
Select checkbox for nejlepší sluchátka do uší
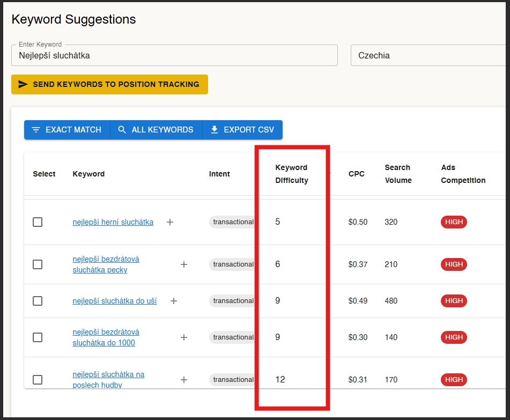point(38,301)
